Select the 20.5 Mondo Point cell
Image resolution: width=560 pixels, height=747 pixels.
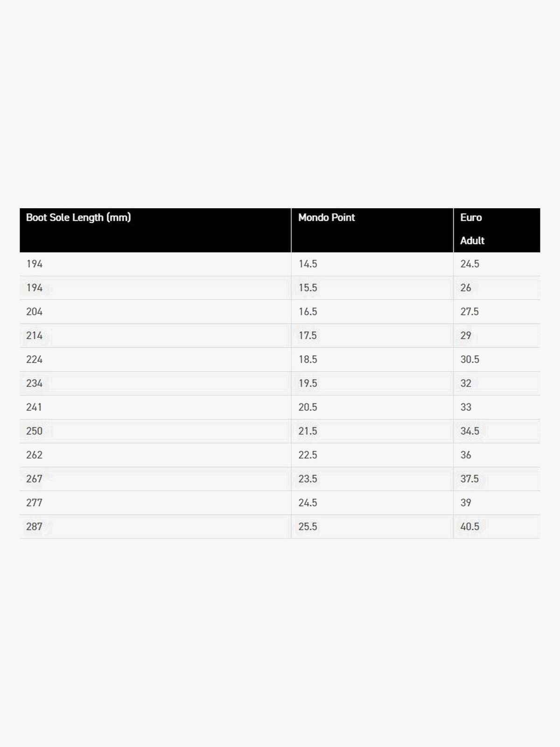[x=308, y=407]
